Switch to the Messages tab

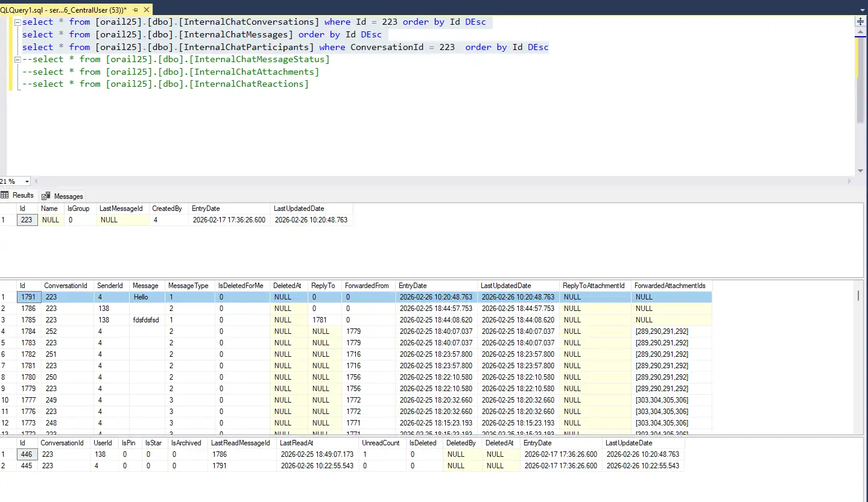[x=68, y=196]
